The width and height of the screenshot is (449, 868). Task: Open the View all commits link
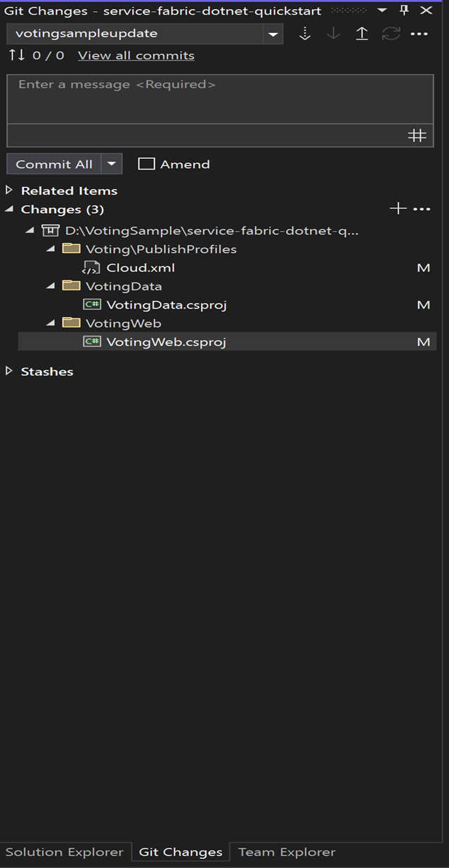pos(136,55)
